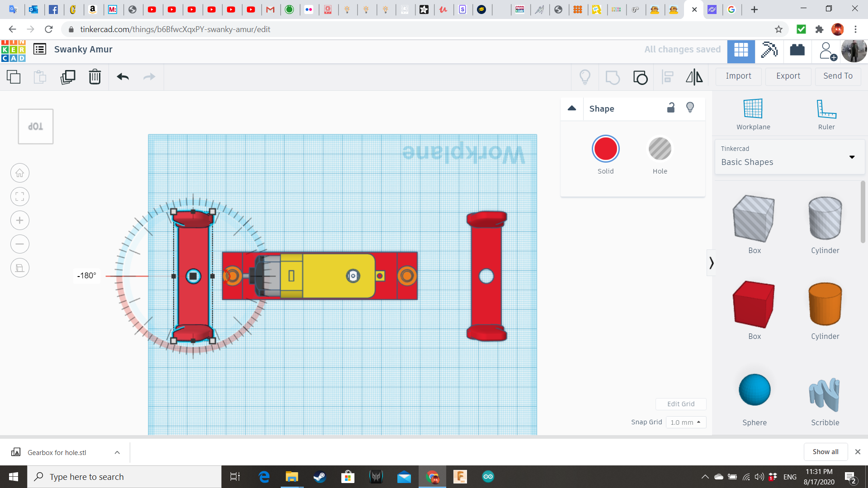
Task: Click the Ungroup icon
Action: (640, 77)
